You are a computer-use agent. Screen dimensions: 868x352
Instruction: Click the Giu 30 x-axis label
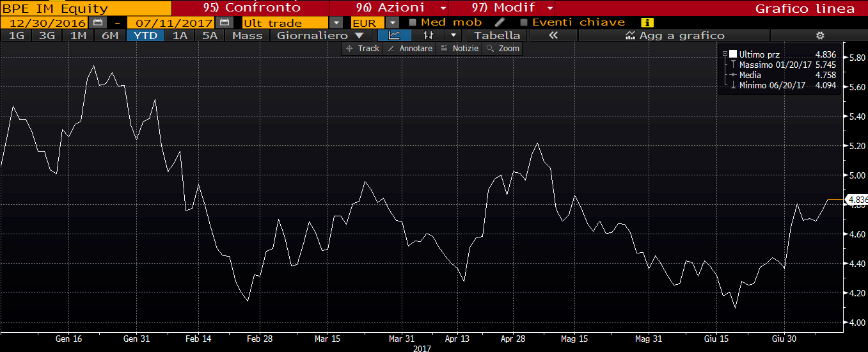click(x=784, y=339)
